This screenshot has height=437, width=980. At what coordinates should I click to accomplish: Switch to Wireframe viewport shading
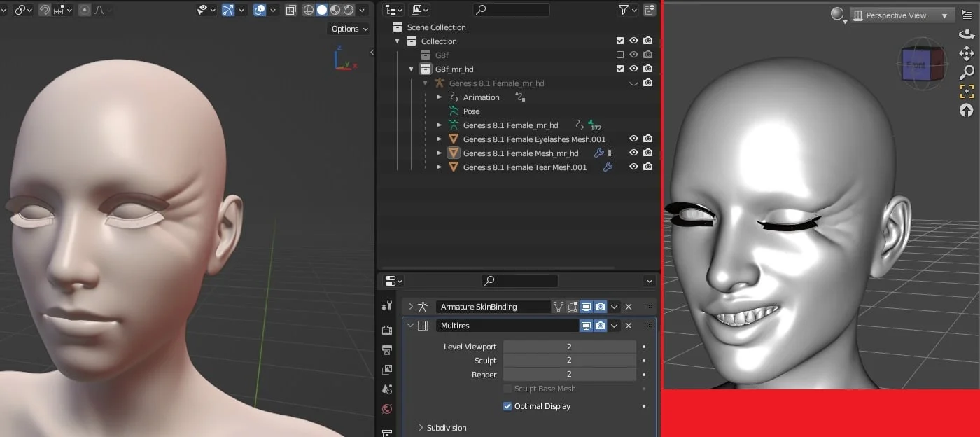click(308, 10)
